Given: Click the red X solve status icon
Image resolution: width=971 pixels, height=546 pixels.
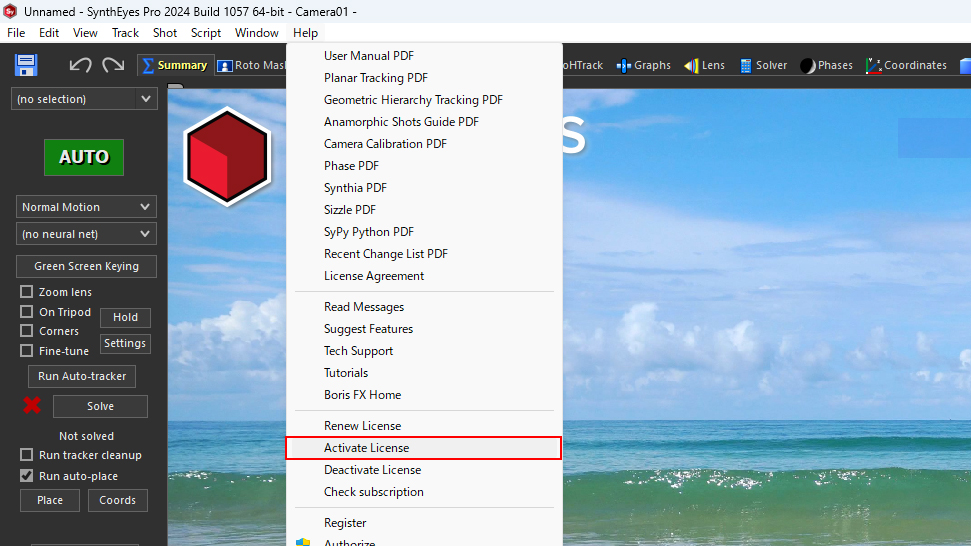Looking at the screenshot, I should pos(32,405).
